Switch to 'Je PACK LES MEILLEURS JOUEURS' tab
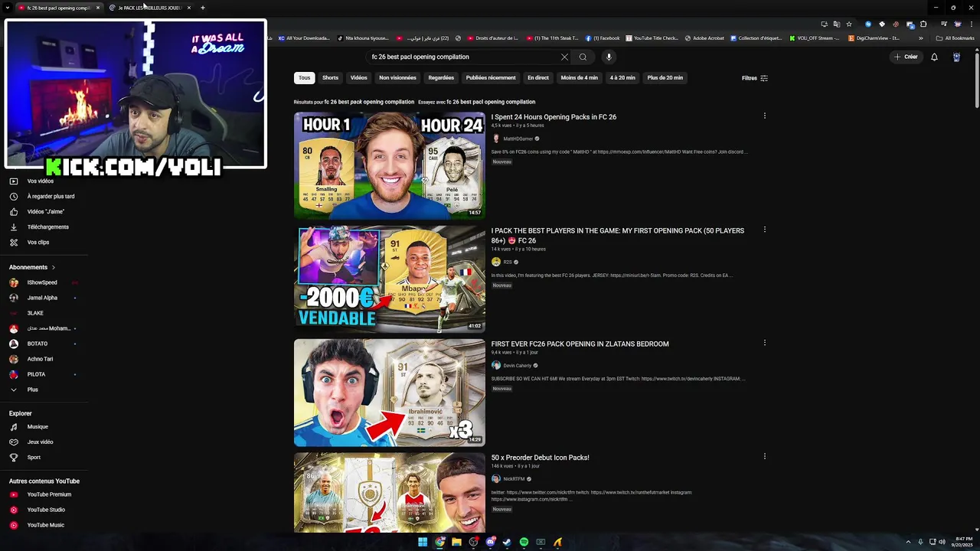 150,8
